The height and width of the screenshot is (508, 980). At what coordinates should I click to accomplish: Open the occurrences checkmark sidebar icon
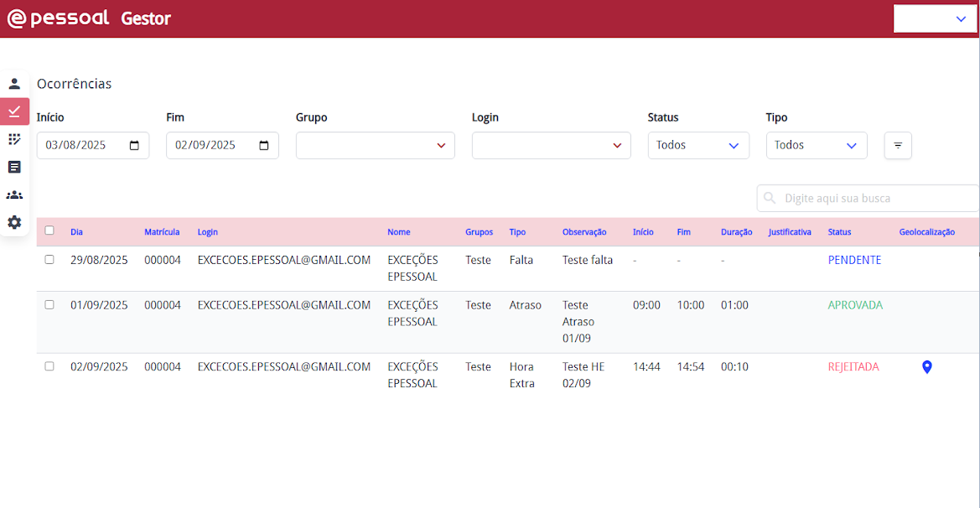click(14, 111)
